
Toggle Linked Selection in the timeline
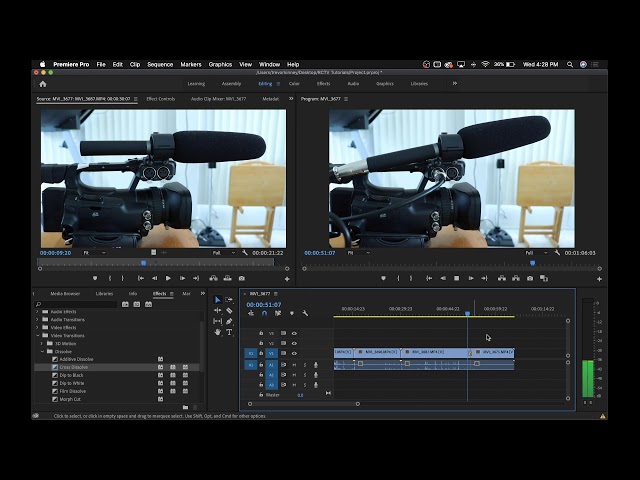point(278,313)
